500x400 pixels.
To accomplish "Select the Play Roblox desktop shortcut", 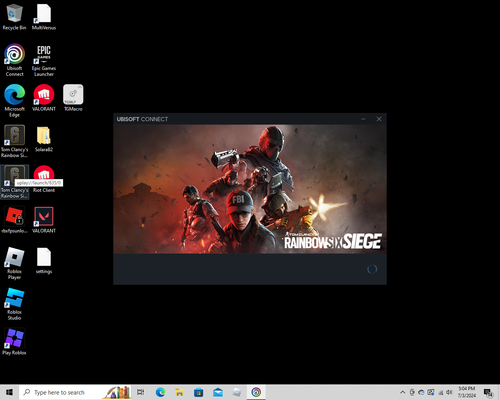I will (x=14, y=342).
